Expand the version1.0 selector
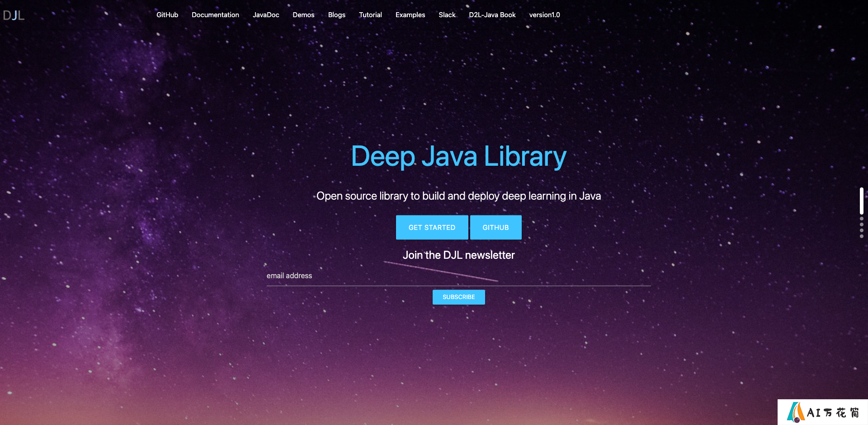The width and height of the screenshot is (868, 425). point(544,15)
